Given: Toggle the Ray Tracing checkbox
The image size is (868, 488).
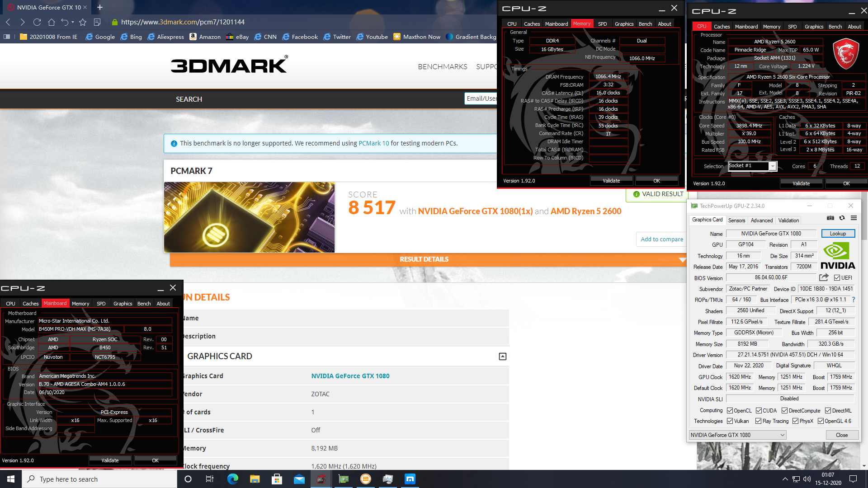Looking at the screenshot, I should [759, 421].
